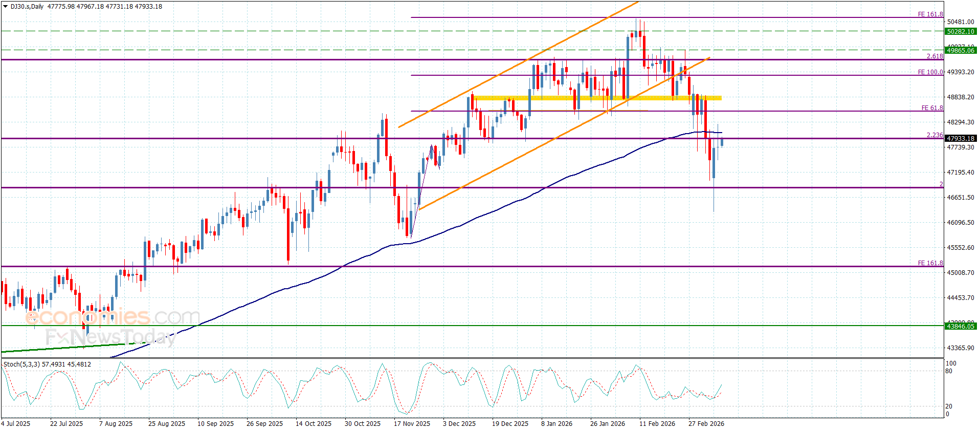The height and width of the screenshot is (430, 980).
Task: Click the 11 Feb 2026 date label
Action: pyautogui.click(x=657, y=424)
